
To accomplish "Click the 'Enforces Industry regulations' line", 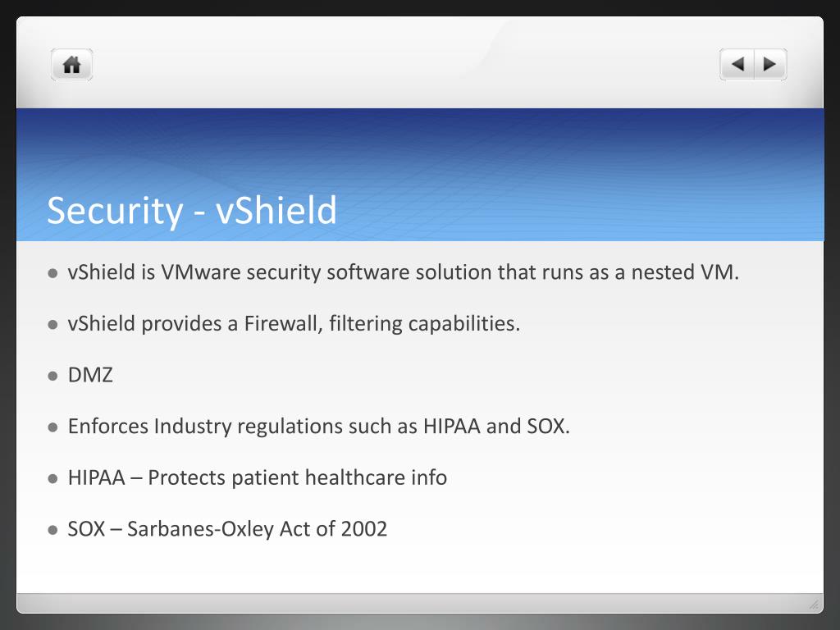I will [x=319, y=427].
